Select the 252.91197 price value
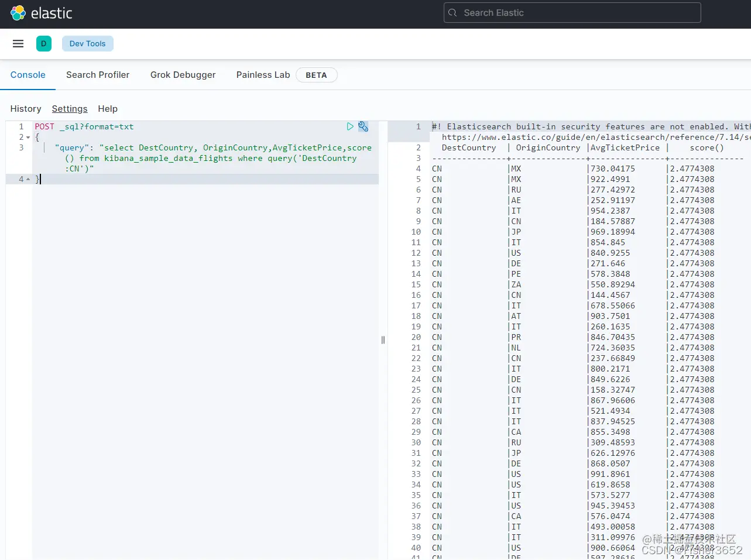751x560 pixels. click(x=613, y=200)
